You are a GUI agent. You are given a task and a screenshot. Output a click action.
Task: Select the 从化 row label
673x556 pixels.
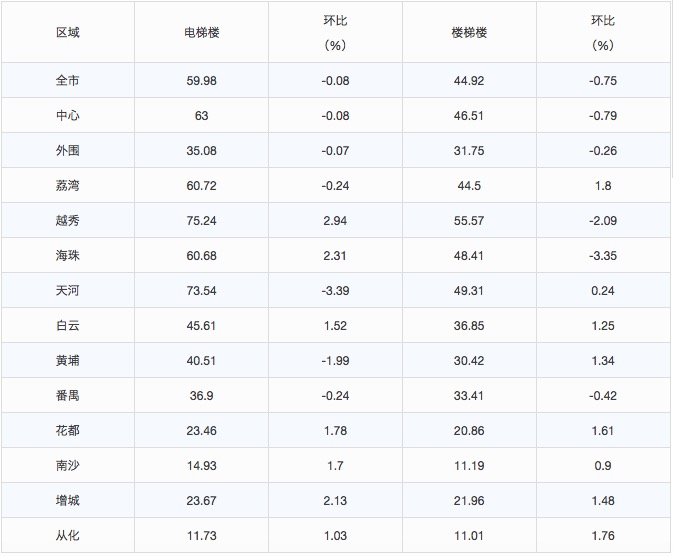pyautogui.click(x=67, y=536)
